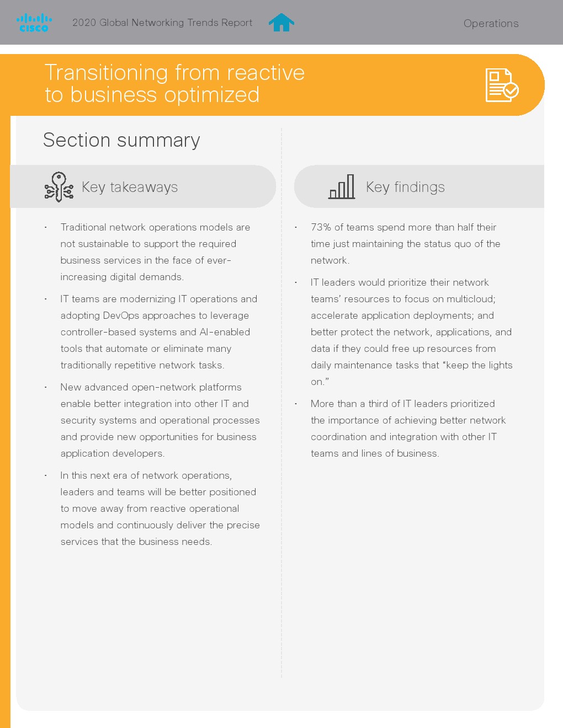Click the finding about multicloud priorities
This screenshot has width=563, height=728.
tap(411, 332)
